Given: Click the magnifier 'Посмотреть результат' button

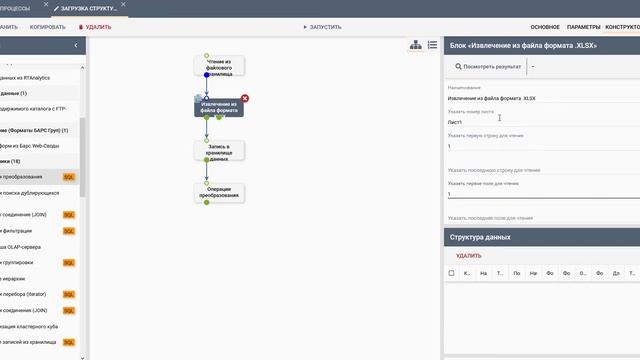Looking at the screenshot, I should pos(488,67).
